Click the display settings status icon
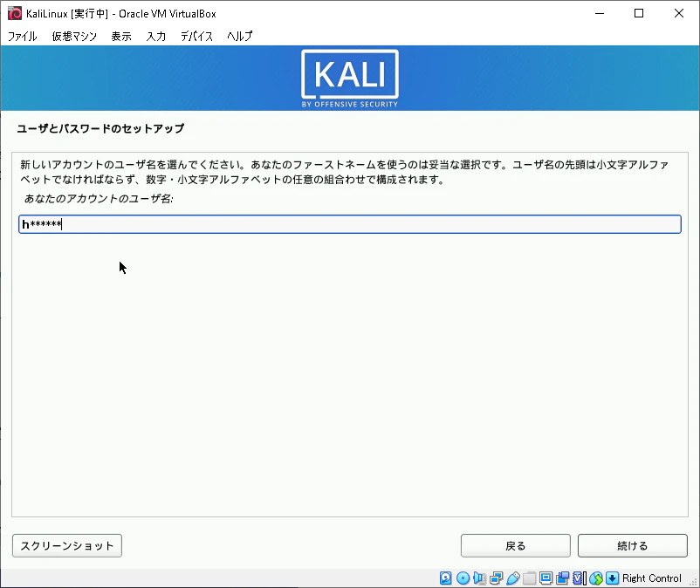Viewport: 700px width, 588px height. pyautogui.click(x=546, y=578)
